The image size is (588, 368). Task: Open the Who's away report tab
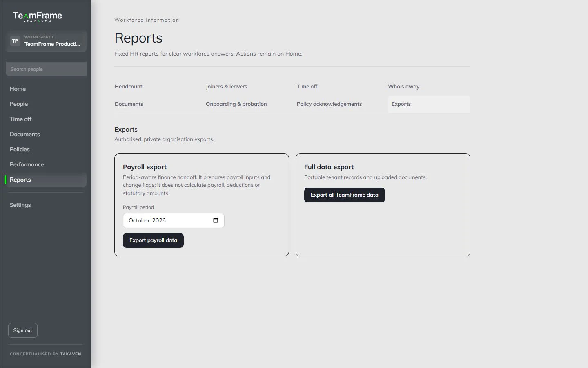click(429, 87)
